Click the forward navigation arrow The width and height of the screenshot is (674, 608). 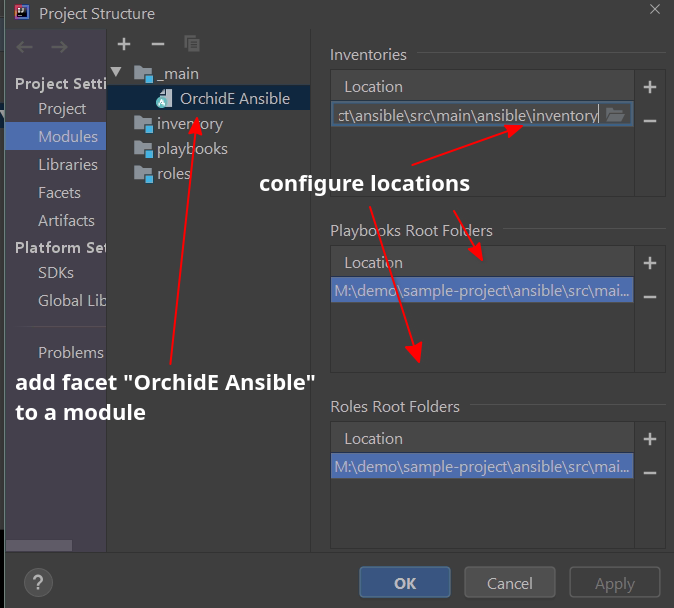pyautogui.click(x=59, y=46)
